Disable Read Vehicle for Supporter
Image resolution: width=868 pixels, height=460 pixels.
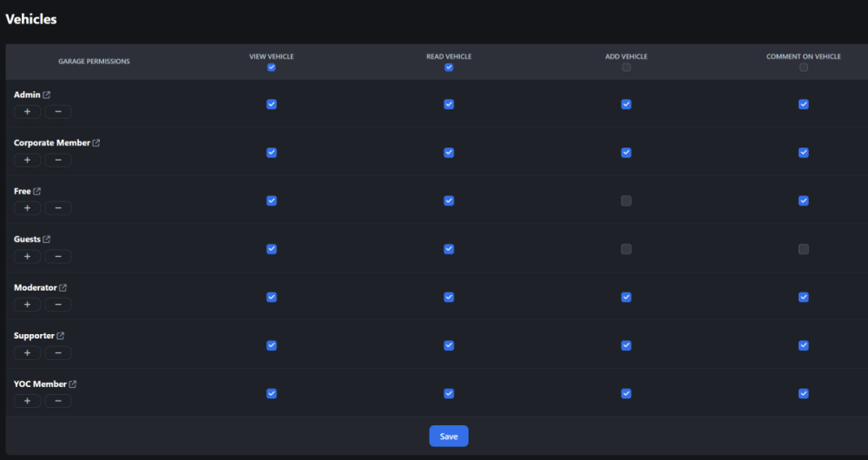449,345
